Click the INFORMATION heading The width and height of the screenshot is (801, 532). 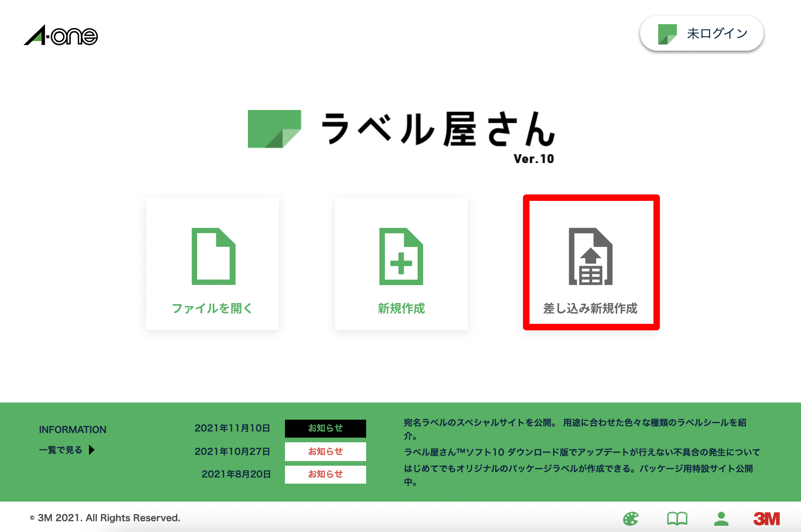coord(73,429)
